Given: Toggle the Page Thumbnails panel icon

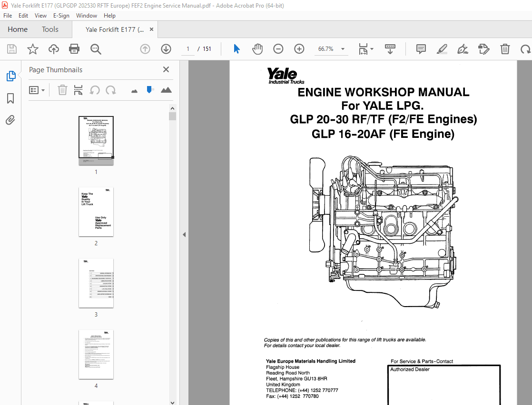Looking at the screenshot, I should (x=10, y=76).
